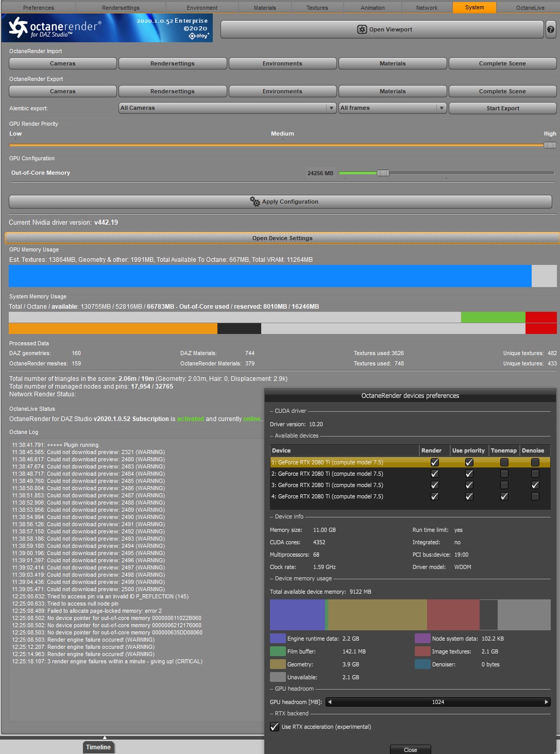Screen dimensions: 560x754
Task: Close the devices preferences dialog
Action: 411,750
